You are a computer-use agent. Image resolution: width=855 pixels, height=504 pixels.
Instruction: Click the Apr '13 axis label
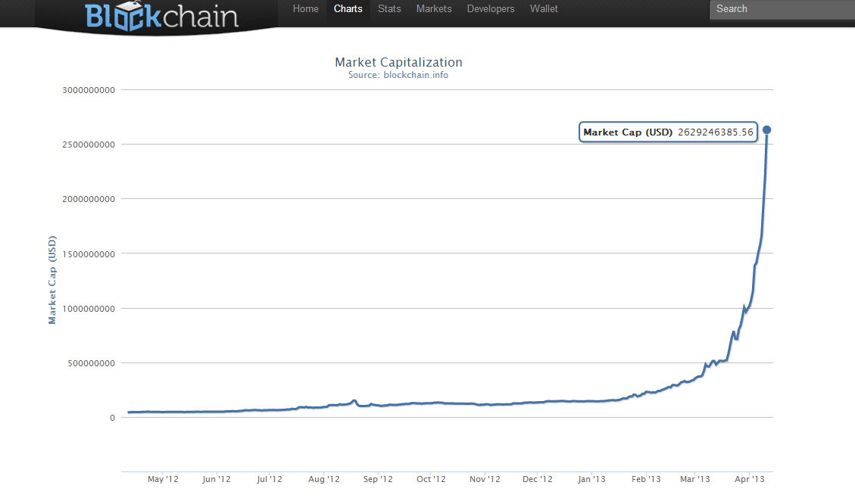pyautogui.click(x=748, y=479)
